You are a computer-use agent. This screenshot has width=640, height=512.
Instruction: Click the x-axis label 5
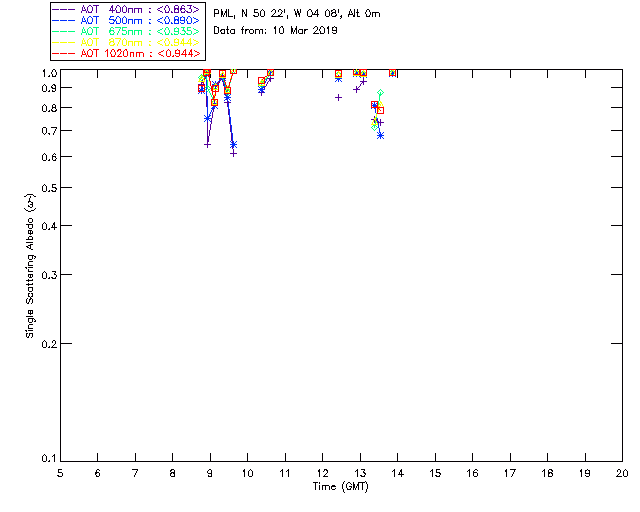coord(60,474)
